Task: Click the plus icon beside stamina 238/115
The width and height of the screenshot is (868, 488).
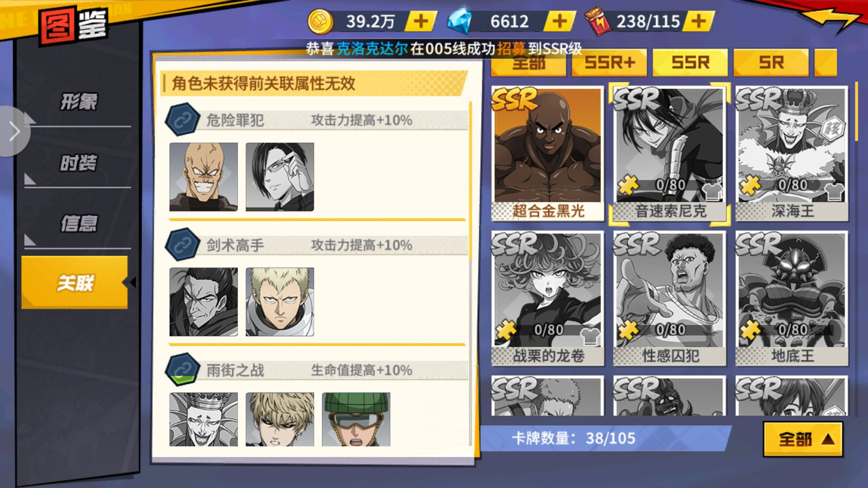Action: [x=698, y=21]
